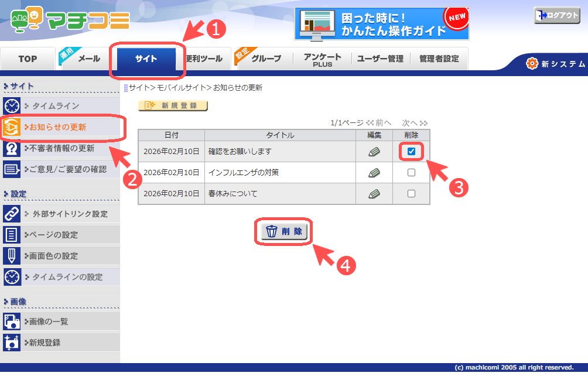Open 不審者情報の更新 sidebar icon

click(x=12, y=149)
